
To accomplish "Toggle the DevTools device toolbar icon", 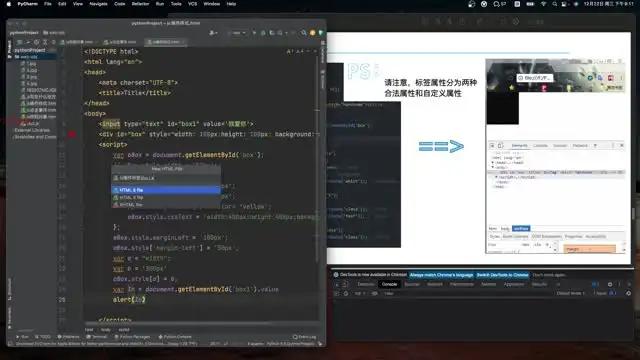I will click(345, 284).
